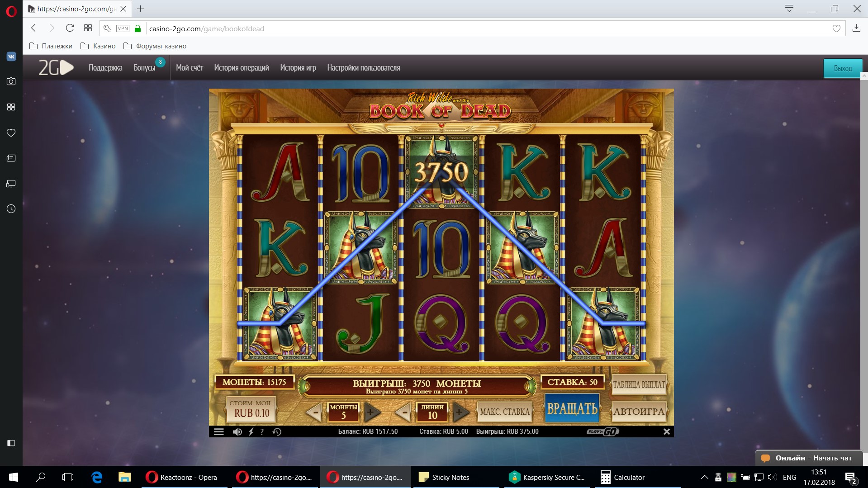Click coin value RUB 0.10 button
Screen dimensions: 868x488
(x=251, y=408)
